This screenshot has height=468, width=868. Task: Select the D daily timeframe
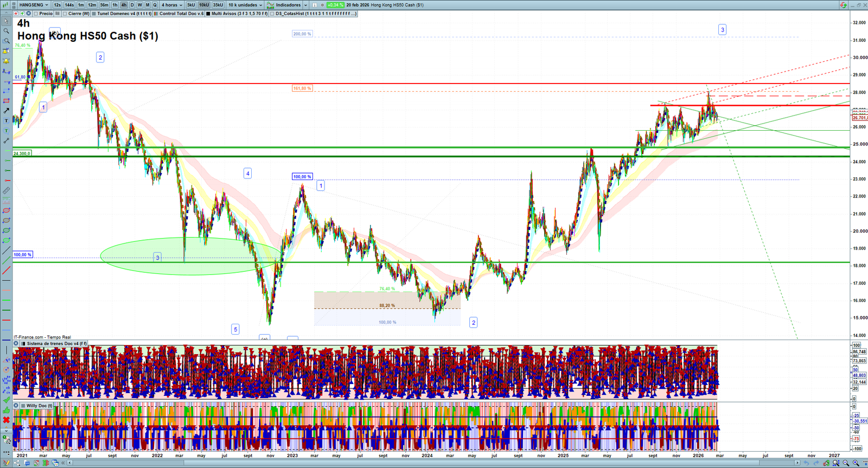tap(132, 5)
